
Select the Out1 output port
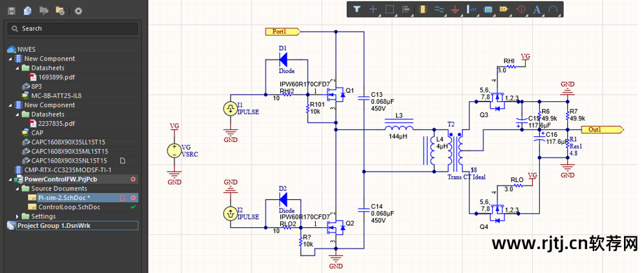tap(602, 129)
